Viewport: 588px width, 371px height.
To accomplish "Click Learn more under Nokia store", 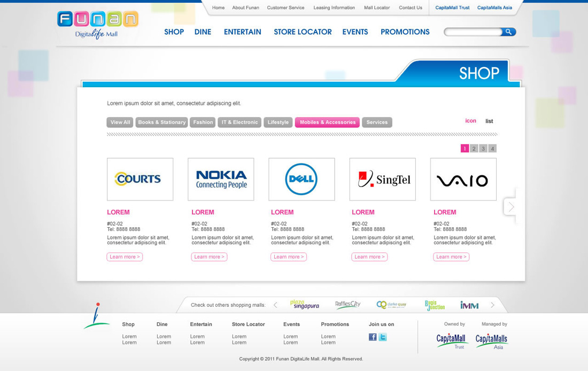I will coord(209,257).
